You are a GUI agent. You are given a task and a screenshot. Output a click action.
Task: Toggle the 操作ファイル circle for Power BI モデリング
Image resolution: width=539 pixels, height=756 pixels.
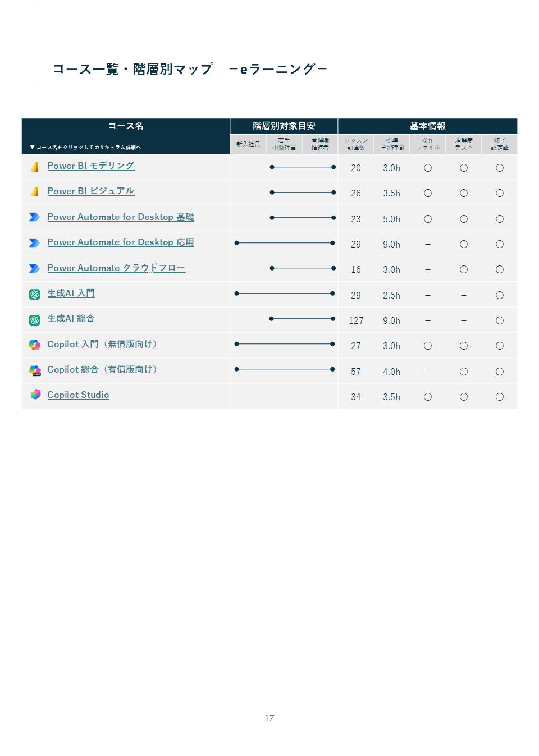[x=428, y=167]
